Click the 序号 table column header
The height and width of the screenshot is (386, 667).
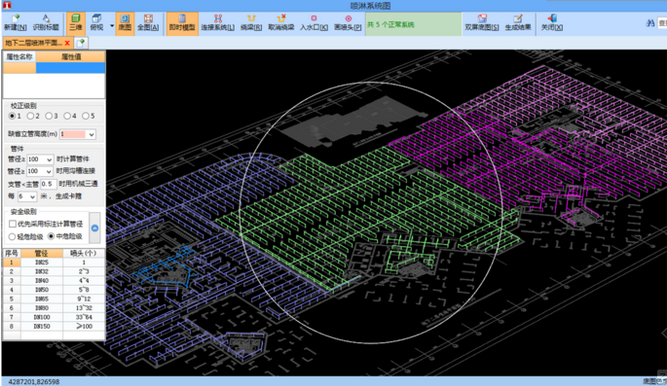[x=11, y=253]
